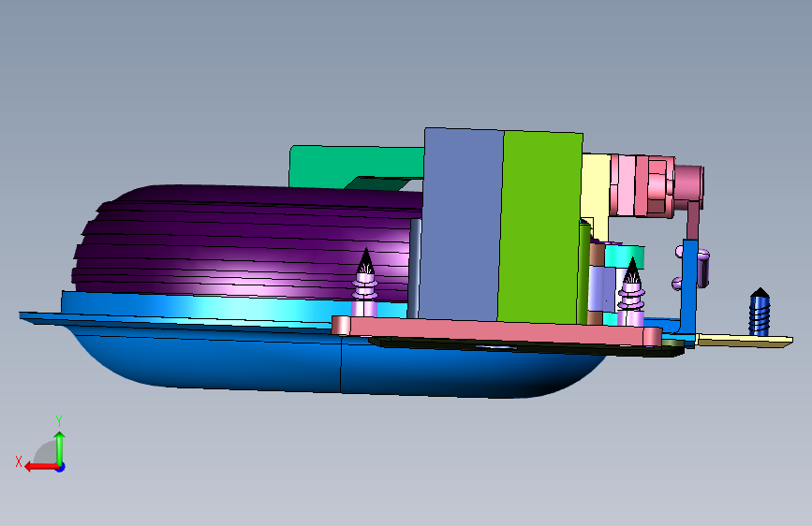This screenshot has height=526, width=812.
Task: Select the lower pink rivet on blue bracket
Action: pyautogui.click(x=678, y=284)
